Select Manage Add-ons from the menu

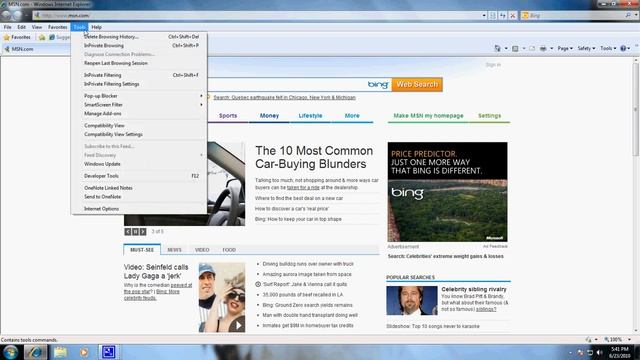[x=139, y=114]
